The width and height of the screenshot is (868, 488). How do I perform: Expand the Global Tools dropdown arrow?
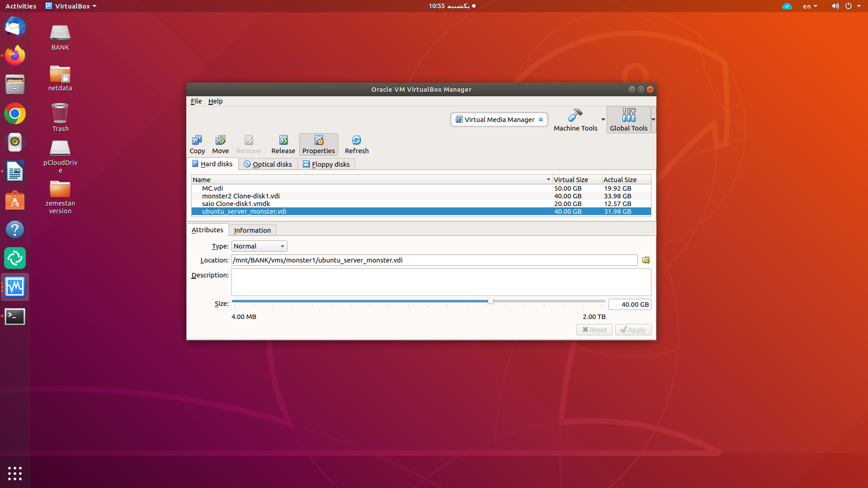[653, 120]
